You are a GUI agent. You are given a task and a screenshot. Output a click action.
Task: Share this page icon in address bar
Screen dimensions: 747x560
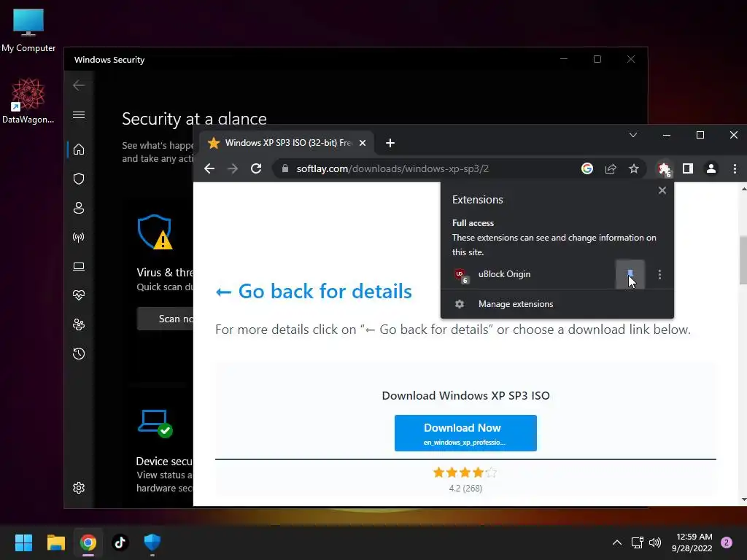click(x=611, y=168)
